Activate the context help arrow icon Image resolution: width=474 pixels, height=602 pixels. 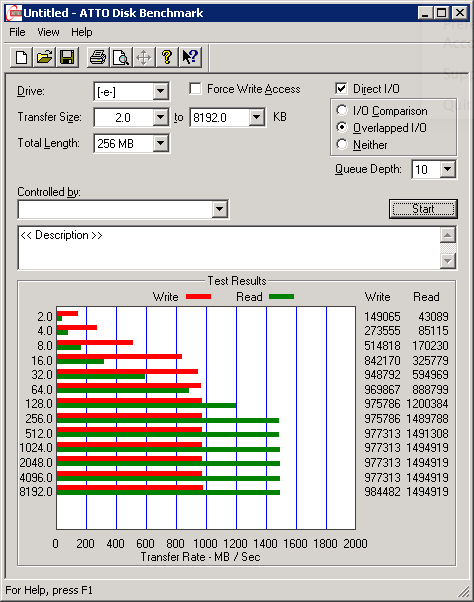[190, 58]
